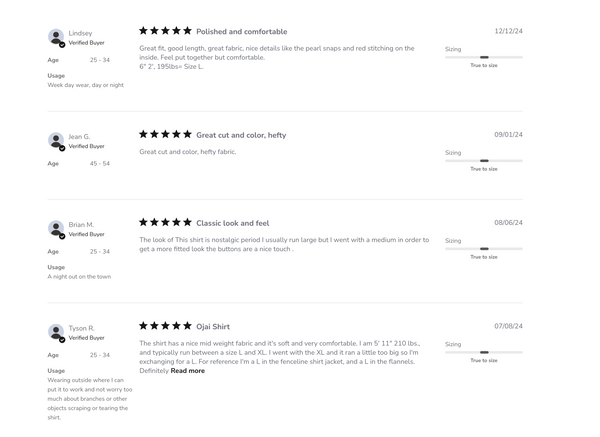Click the star rating on Tyson R.'s review

tap(165, 326)
